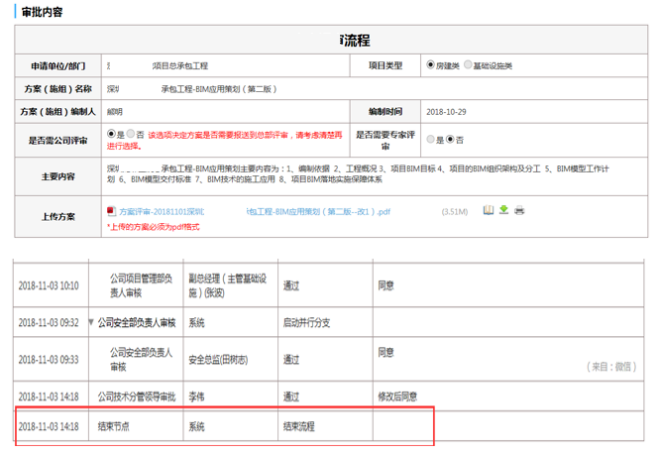Select the 房建类 project type radio
The height and width of the screenshot is (454, 662).
click(x=430, y=65)
